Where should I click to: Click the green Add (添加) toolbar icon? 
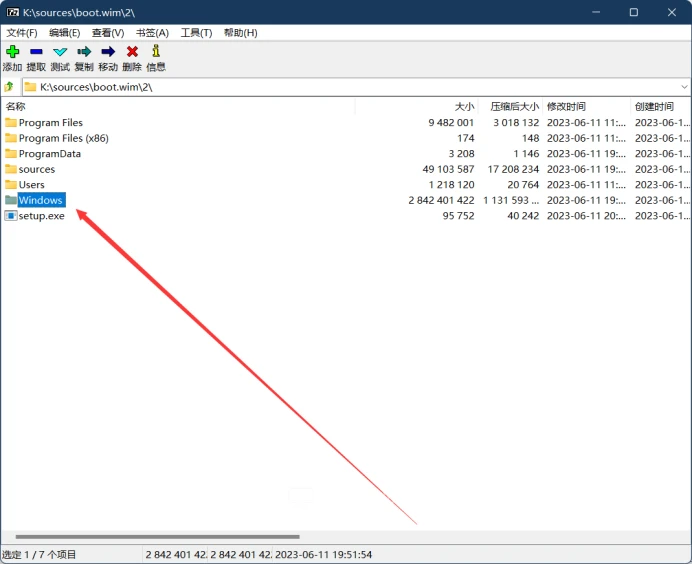click(x=12, y=52)
